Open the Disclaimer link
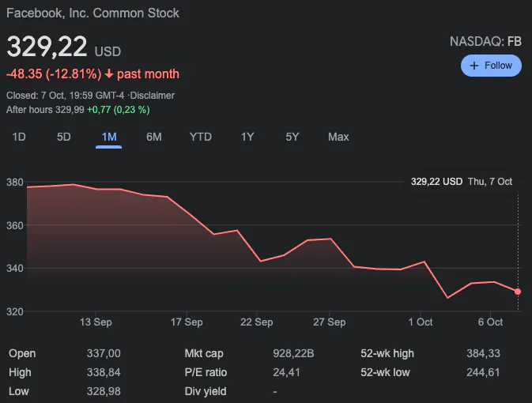Screen dimensions: 532x403 coord(153,96)
